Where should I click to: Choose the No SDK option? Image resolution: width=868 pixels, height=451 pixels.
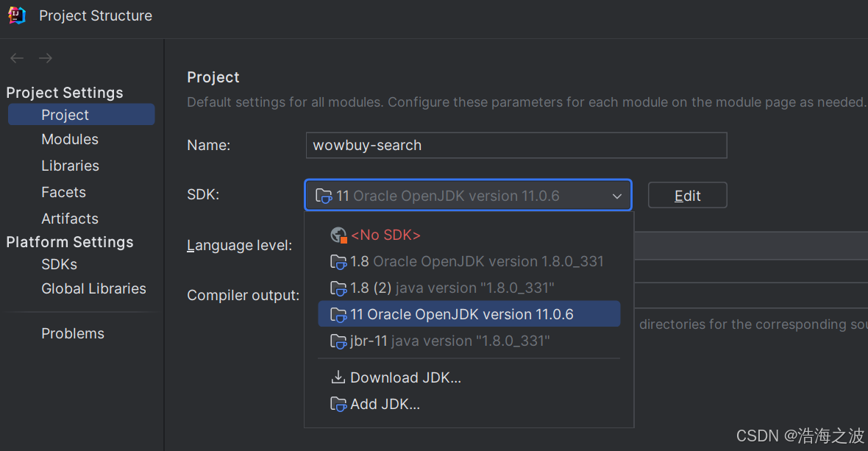[x=385, y=235]
